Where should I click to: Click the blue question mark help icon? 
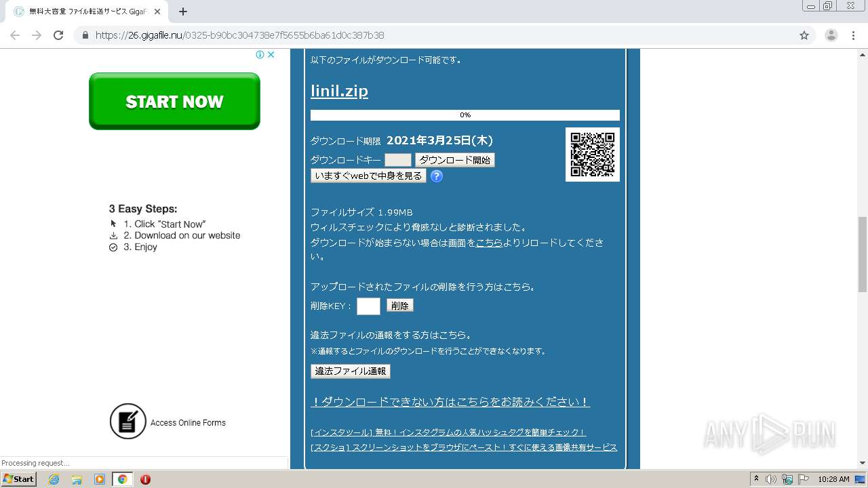click(437, 176)
